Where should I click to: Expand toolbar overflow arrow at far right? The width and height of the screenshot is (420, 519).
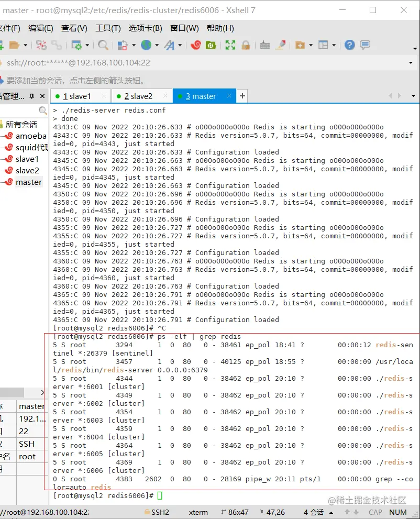point(415,49)
